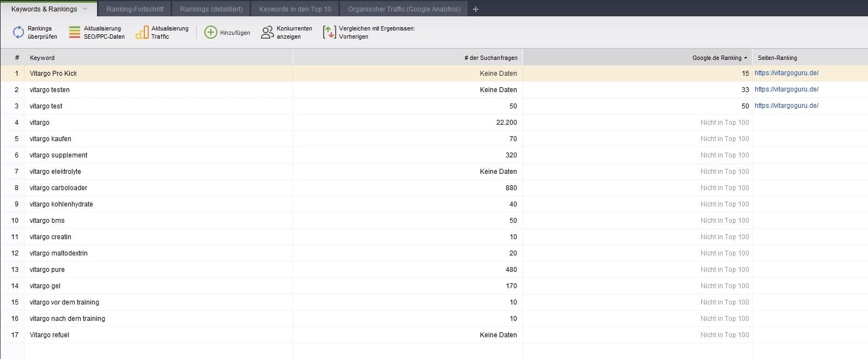Click the Google.de ranking value 15
This screenshot has width=868, height=359.
[745, 74]
